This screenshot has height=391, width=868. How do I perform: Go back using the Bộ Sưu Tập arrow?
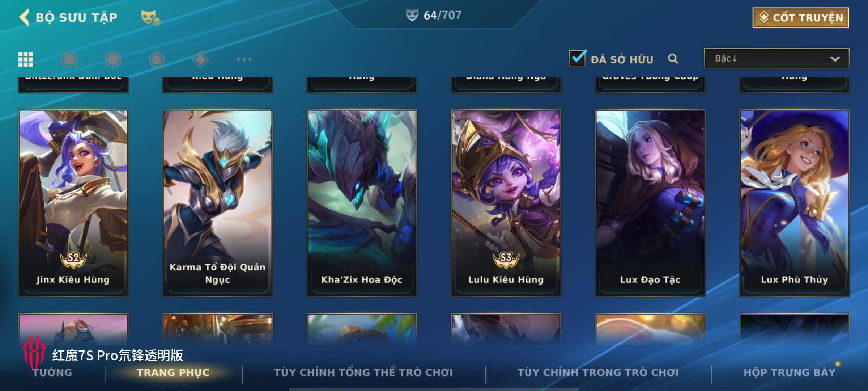coord(25,17)
